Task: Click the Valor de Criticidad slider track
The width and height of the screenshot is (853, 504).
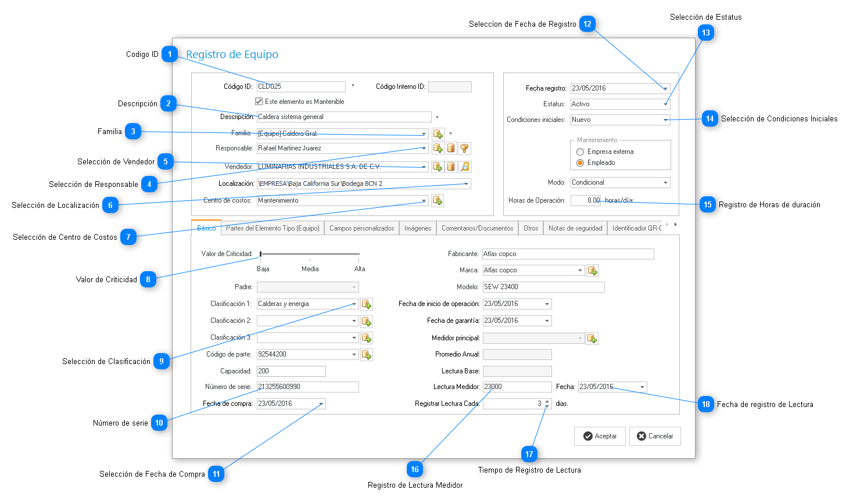Action: [310, 254]
